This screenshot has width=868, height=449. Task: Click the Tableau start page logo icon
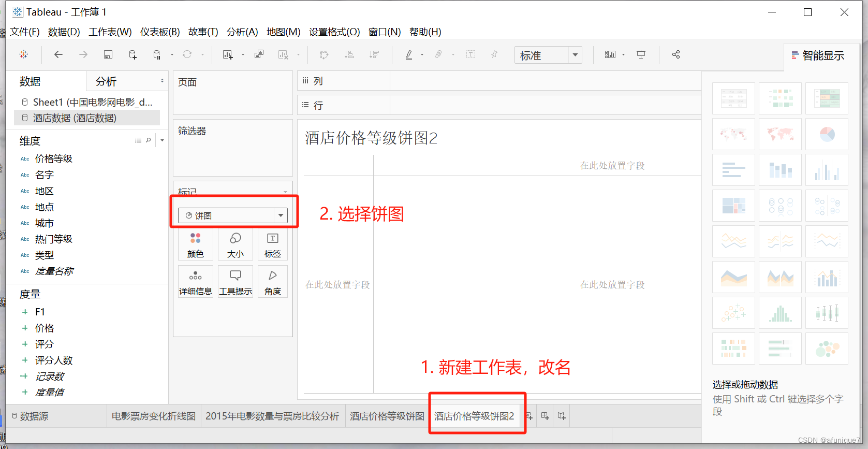24,54
